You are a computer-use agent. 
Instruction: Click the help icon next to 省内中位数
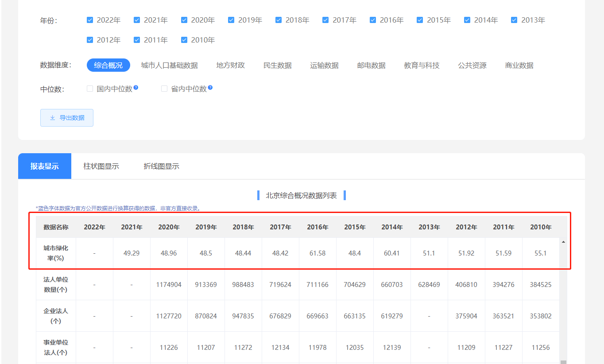pyautogui.click(x=210, y=88)
